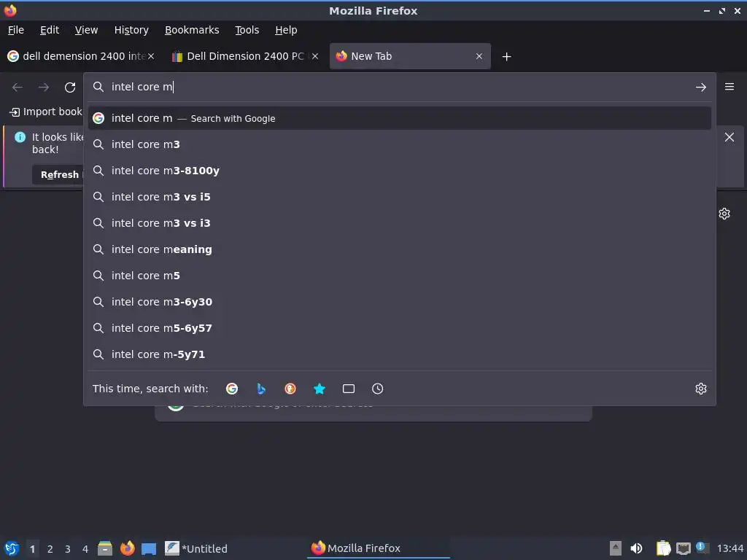Search bookmarks via star icon
This screenshot has height=560, width=747.
320,389
